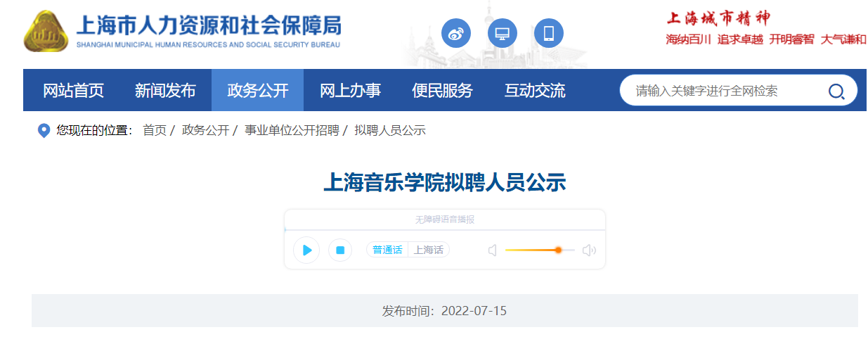Select 普通话 voice option
The width and height of the screenshot is (868, 344).
click(x=387, y=250)
